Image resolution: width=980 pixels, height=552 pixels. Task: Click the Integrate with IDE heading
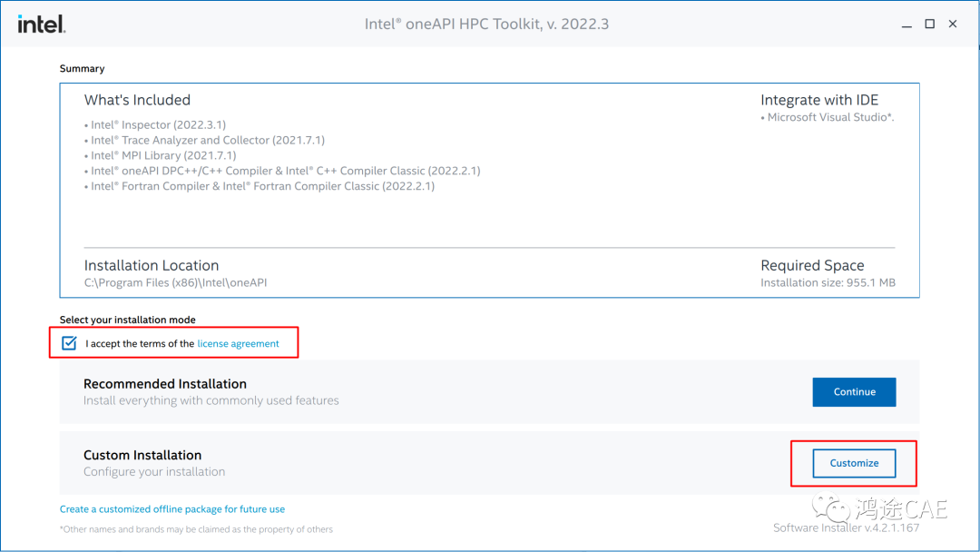click(819, 100)
